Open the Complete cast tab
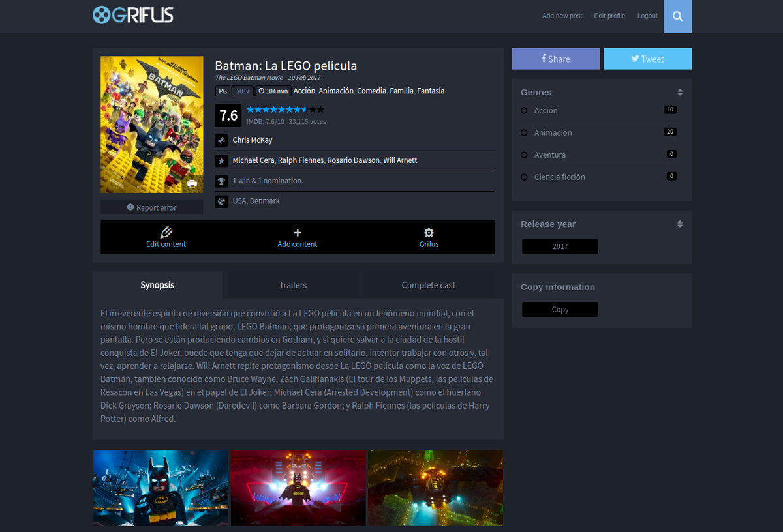Screen dimensions: 783x532 tap(428, 285)
